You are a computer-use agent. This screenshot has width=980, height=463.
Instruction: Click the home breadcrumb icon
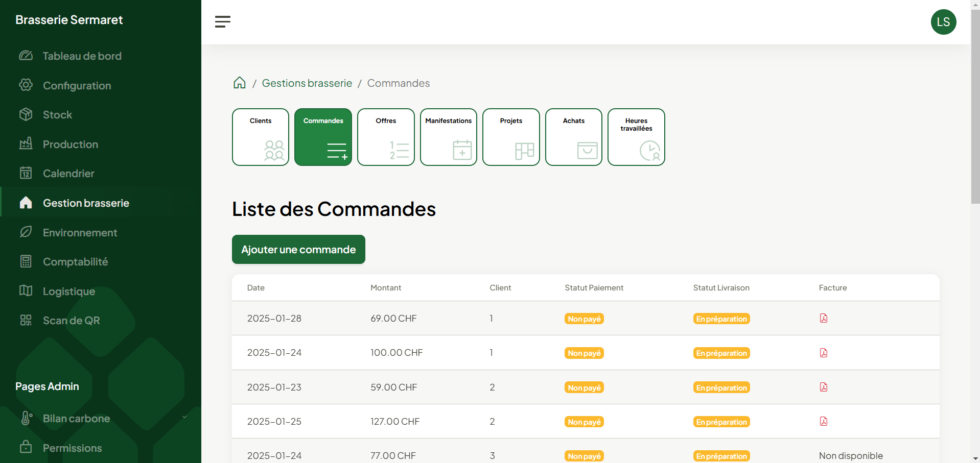(239, 83)
